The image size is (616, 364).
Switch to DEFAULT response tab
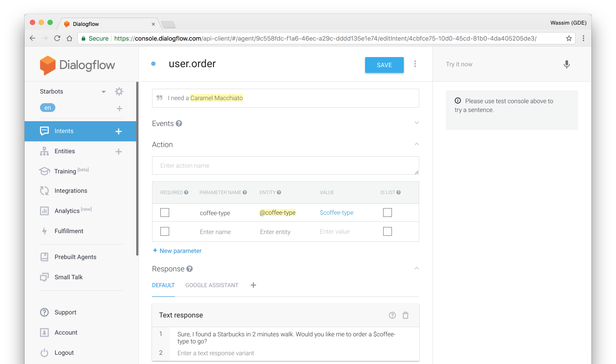click(163, 285)
